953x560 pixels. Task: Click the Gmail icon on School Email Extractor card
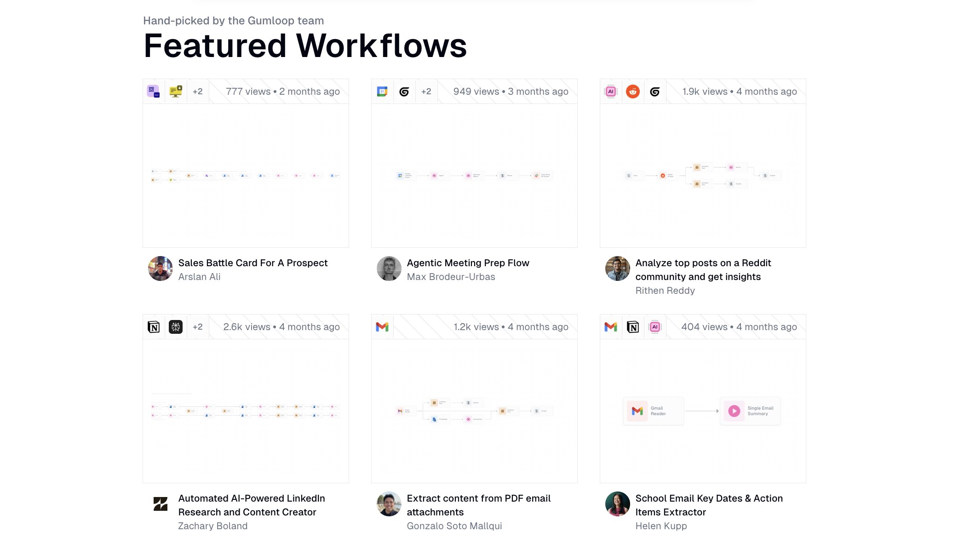click(611, 327)
